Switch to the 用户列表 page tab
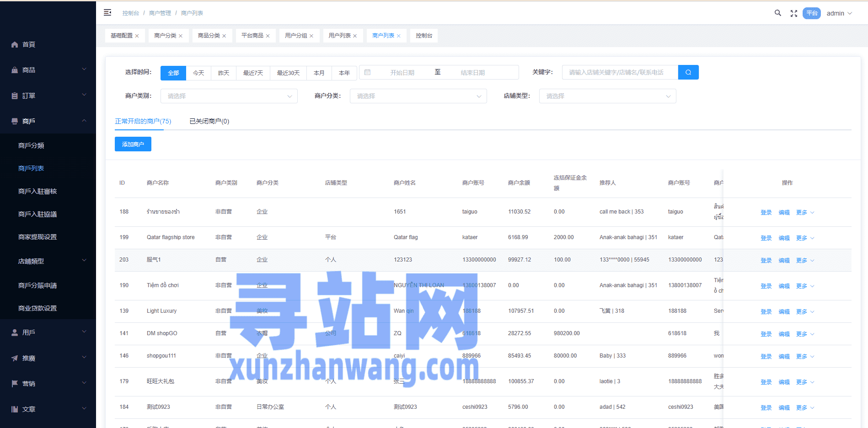The width and height of the screenshot is (868, 428). (x=339, y=36)
